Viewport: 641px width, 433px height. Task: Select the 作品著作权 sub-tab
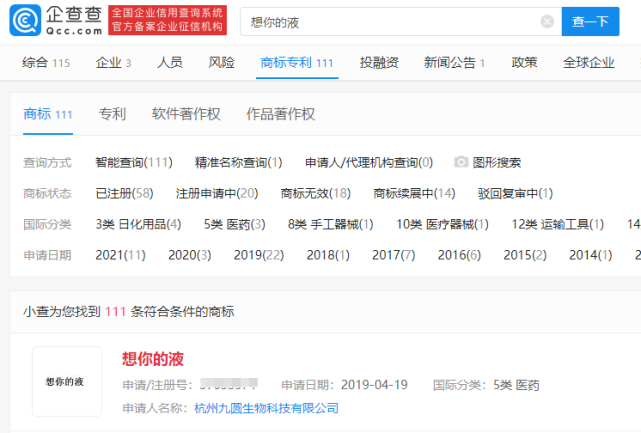tap(280, 114)
